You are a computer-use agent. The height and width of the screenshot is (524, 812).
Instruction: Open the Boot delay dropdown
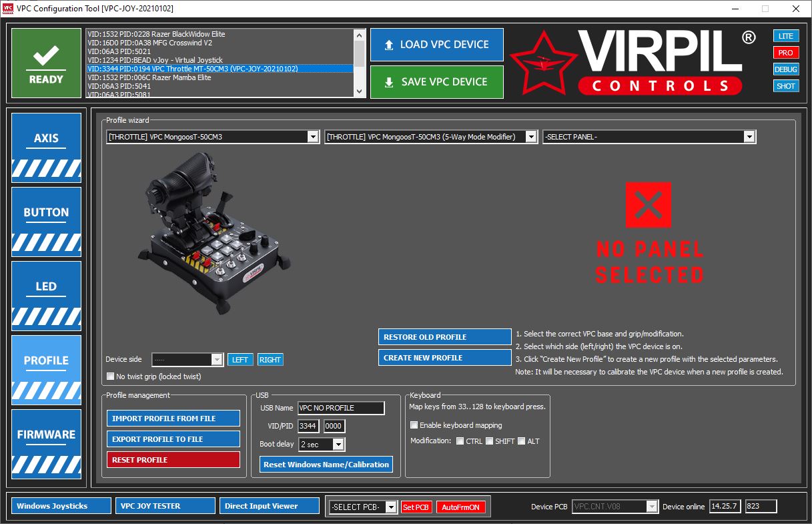(337, 444)
